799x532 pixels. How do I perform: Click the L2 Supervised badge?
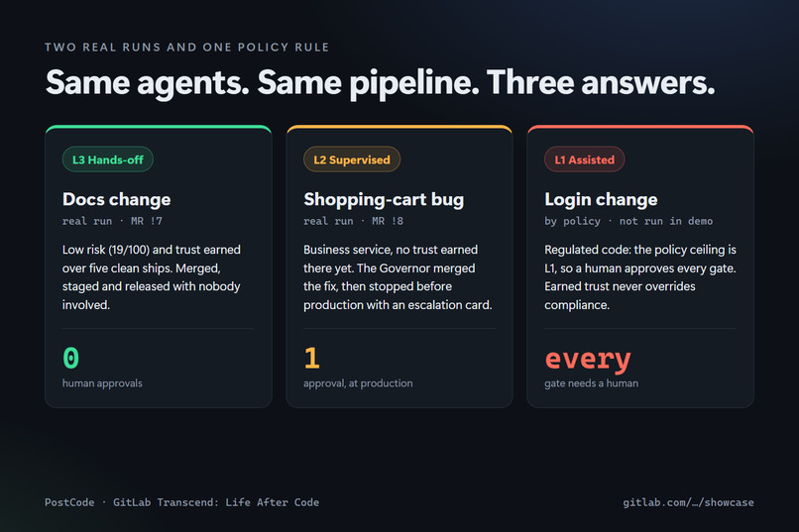click(352, 160)
